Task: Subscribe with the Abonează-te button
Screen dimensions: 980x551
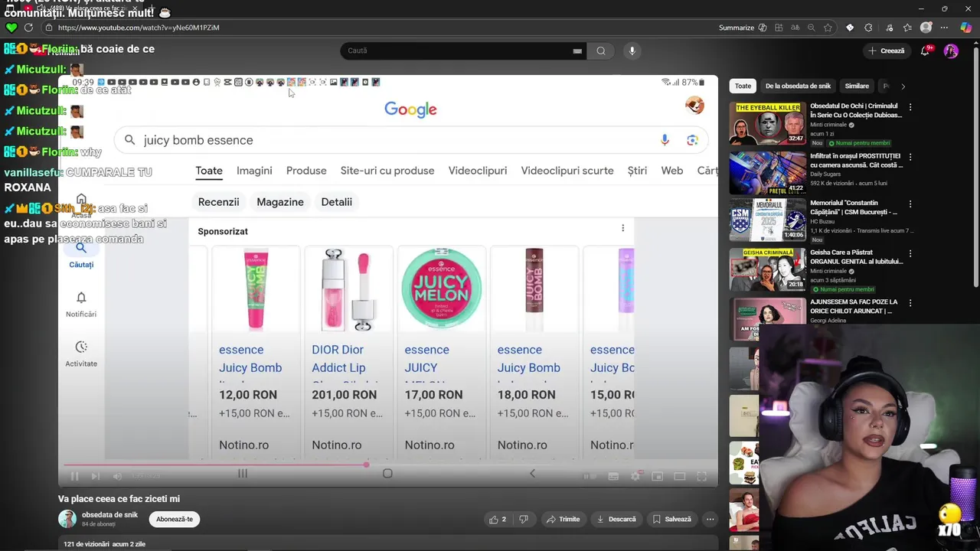Action: pyautogui.click(x=175, y=519)
